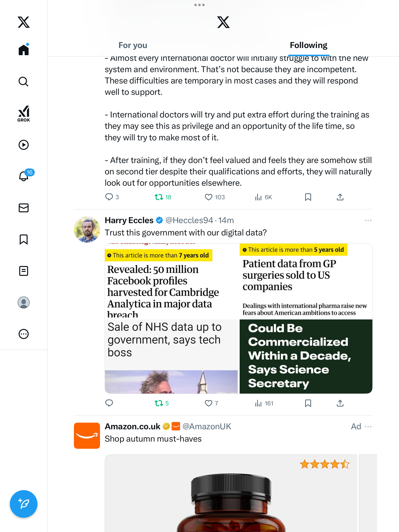Expand the sidebar More circle menu
This screenshot has height=532, width=399.
[24, 334]
